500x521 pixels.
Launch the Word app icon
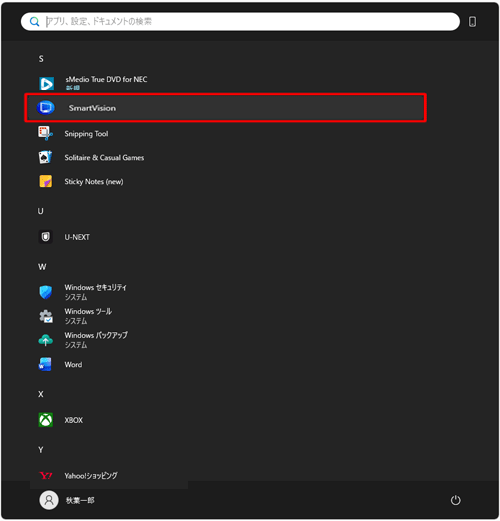pyautogui.click(x=45, y=364)
